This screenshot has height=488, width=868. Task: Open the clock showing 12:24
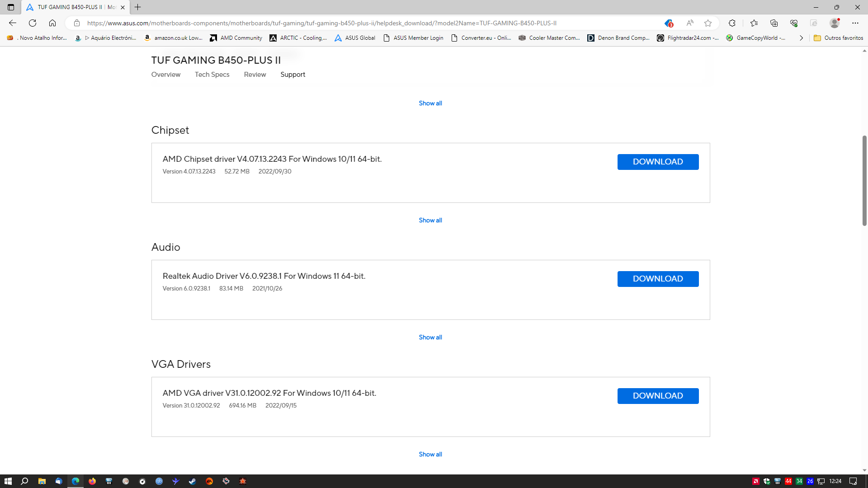[835, 481]
